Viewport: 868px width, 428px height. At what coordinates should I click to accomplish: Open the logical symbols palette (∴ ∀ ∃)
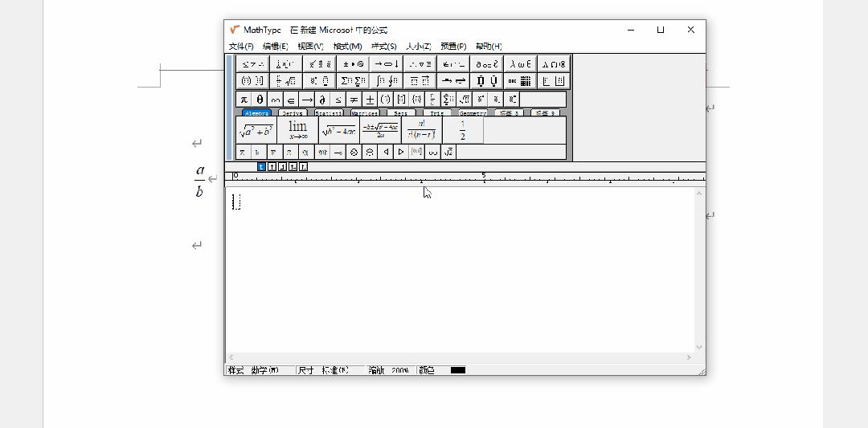tap(420, 63)
